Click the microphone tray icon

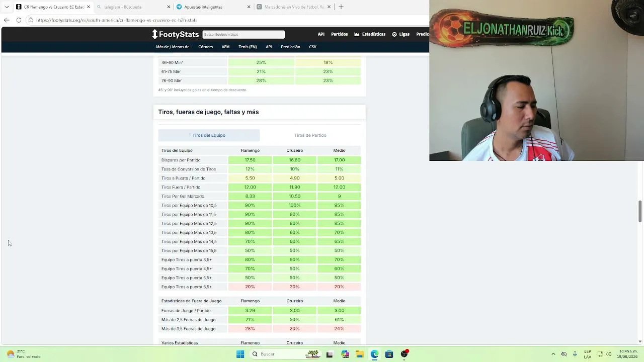(575, 354)
